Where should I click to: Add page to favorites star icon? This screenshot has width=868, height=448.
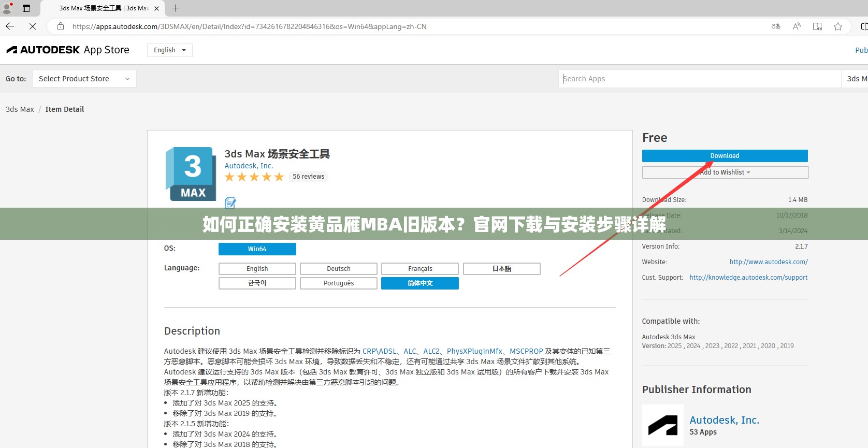(838, 26)
